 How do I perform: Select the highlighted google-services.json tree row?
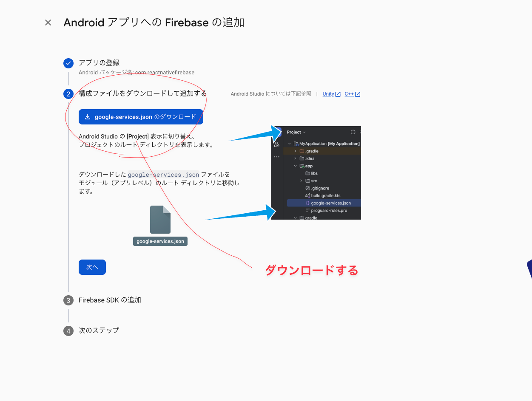[x=324, y=203]
